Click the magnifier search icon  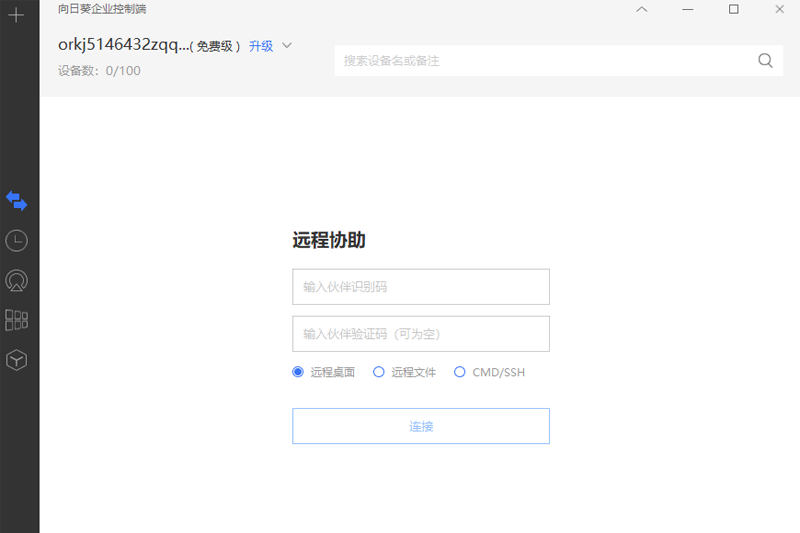pos(765,60)
